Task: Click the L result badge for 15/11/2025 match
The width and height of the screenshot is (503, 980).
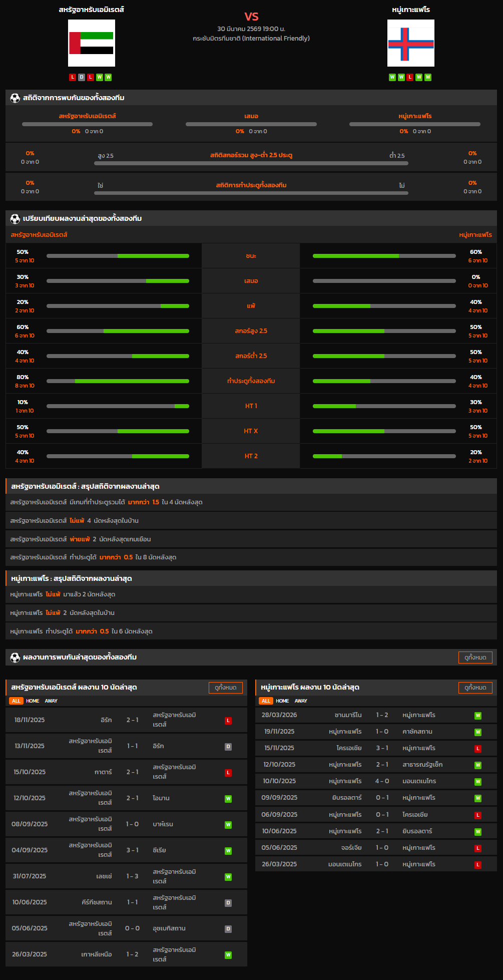Action: click(x=478, y=749)
